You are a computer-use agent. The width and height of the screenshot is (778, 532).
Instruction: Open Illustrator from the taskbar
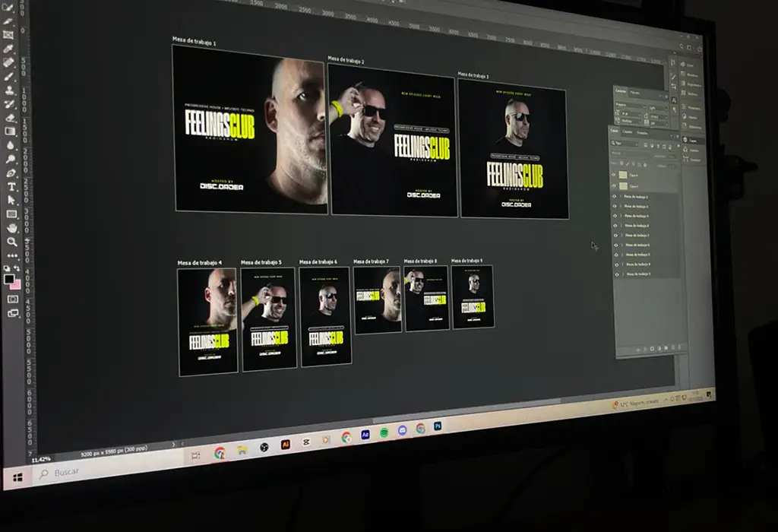click(x=286, y=445)
